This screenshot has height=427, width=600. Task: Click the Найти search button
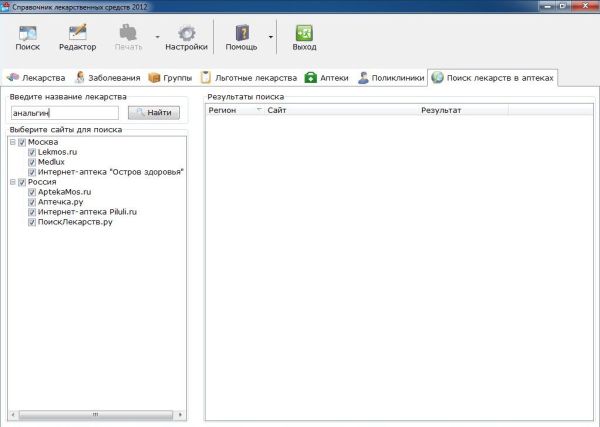[154, 113]
